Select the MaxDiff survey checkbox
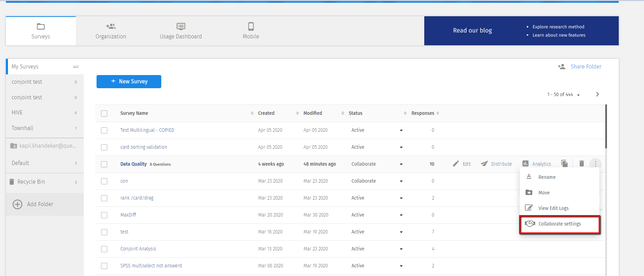Screen dimensions: 644x276 click(104, 215)
